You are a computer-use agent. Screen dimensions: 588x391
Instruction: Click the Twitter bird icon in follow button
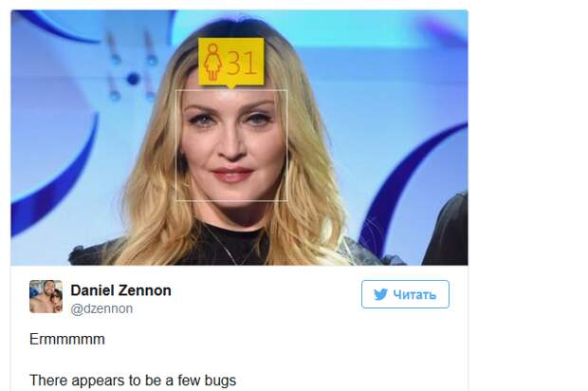380,294
